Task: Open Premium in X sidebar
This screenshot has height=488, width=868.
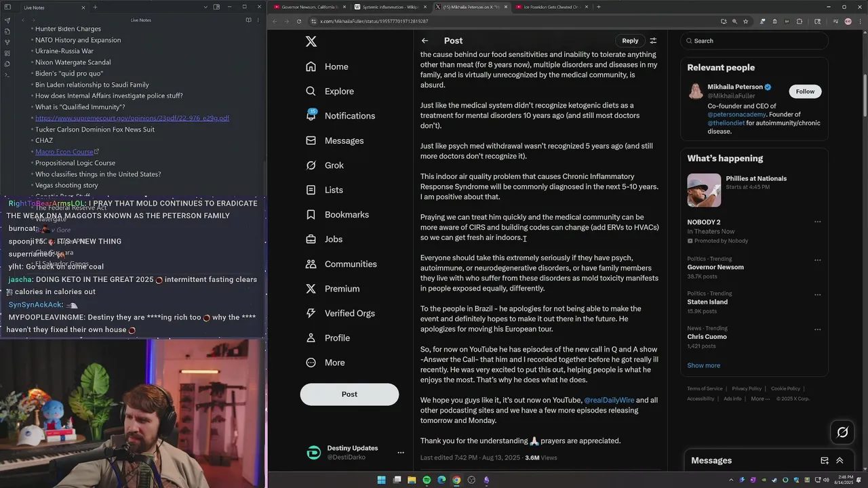Action: [332, 289]
